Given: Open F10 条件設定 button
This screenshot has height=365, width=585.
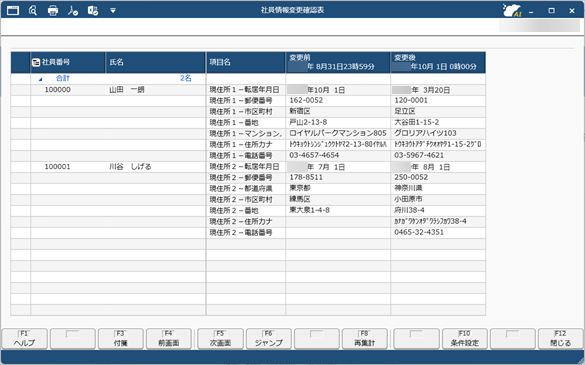Looking at the screenshot, I should coord(464,339).
